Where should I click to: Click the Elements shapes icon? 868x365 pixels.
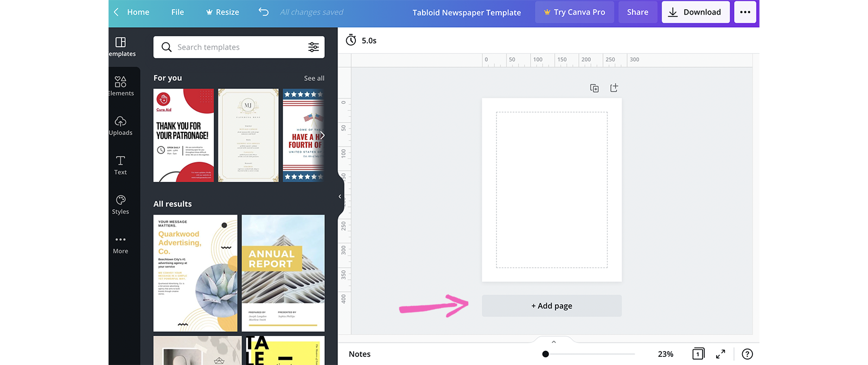click(x=120, y=81)
